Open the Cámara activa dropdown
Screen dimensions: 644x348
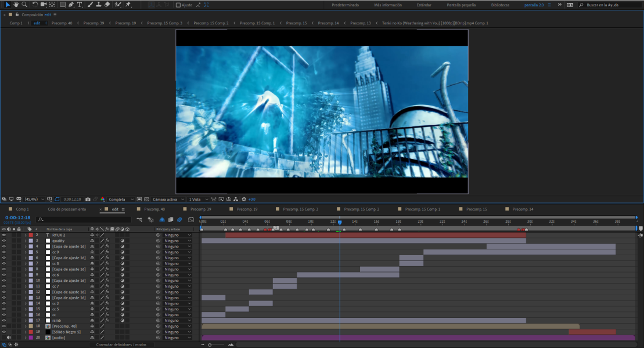(x=168, y=200)
